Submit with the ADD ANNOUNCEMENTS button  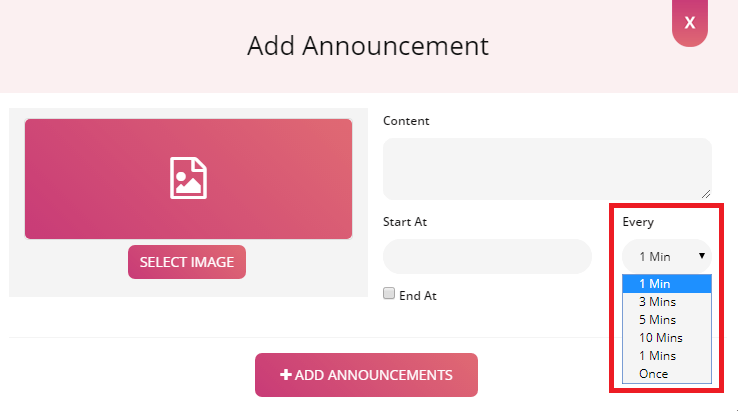point(366,375)
